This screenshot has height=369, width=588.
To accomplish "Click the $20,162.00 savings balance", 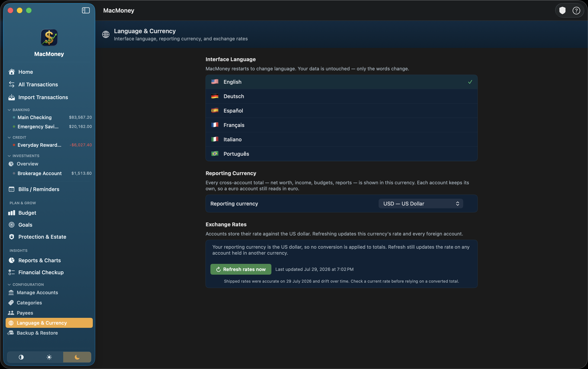I will pos(80,126).
